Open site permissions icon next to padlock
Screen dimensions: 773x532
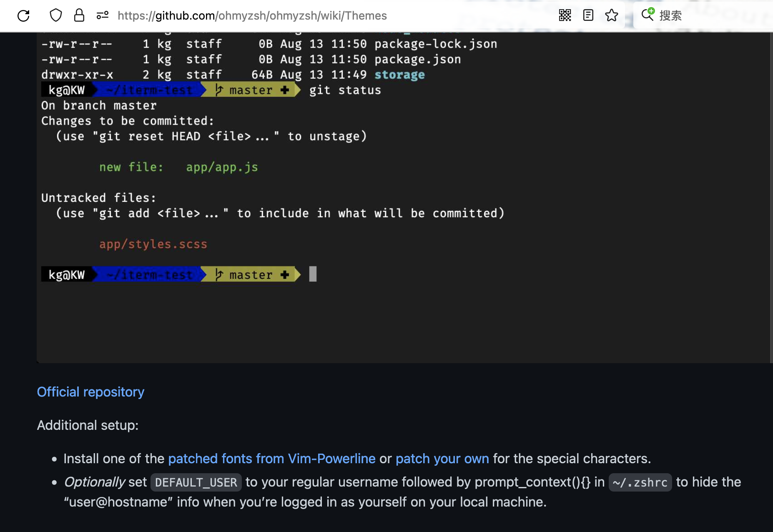click(x=103, y=15)
